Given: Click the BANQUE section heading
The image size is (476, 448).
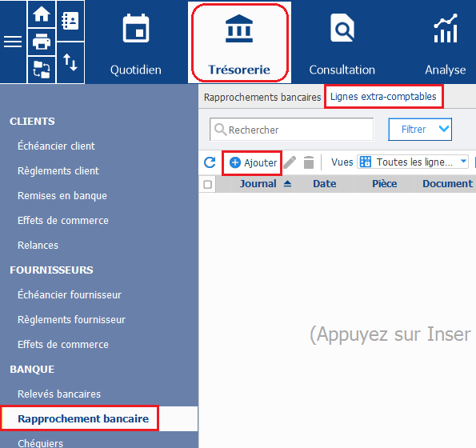Looking at the screenshot, I should tap(32, 369).
